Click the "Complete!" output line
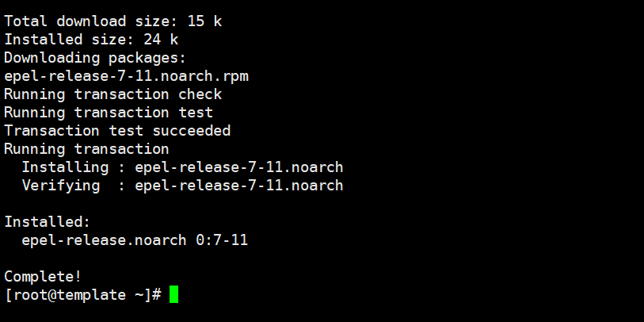Viewport: 644px width, 322px height. coord(43,276)
